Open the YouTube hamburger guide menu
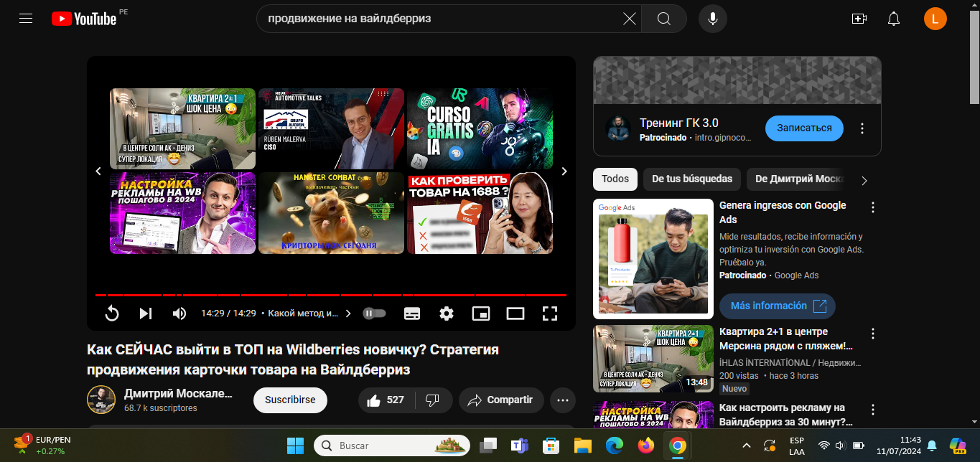980x462 pixels. coord(27,19)
